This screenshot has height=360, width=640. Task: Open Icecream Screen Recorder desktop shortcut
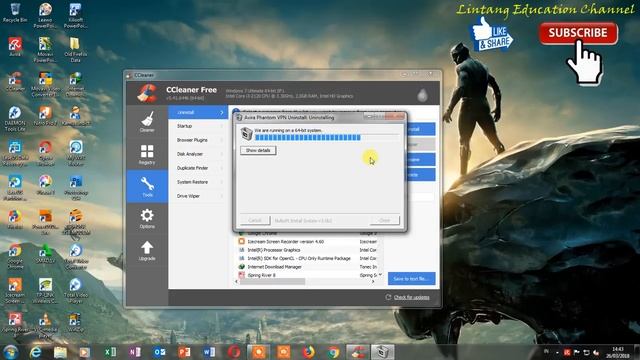pyautogui.click(x=15, y=290)
